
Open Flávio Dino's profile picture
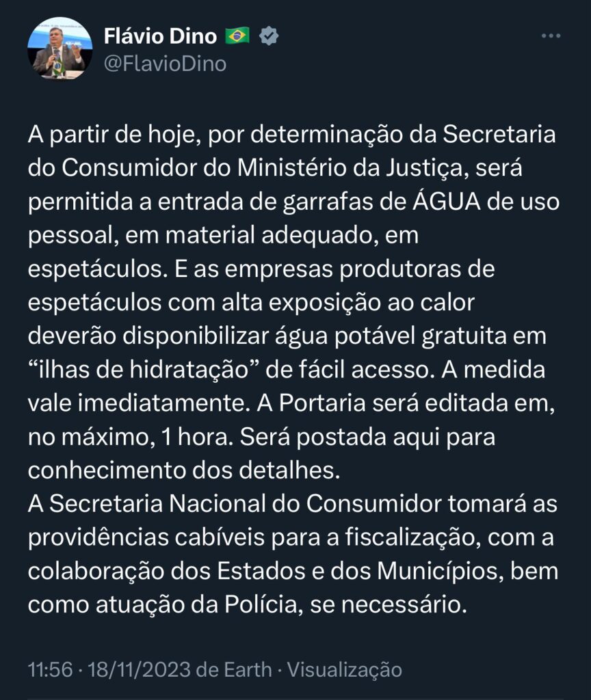[60, 48]
